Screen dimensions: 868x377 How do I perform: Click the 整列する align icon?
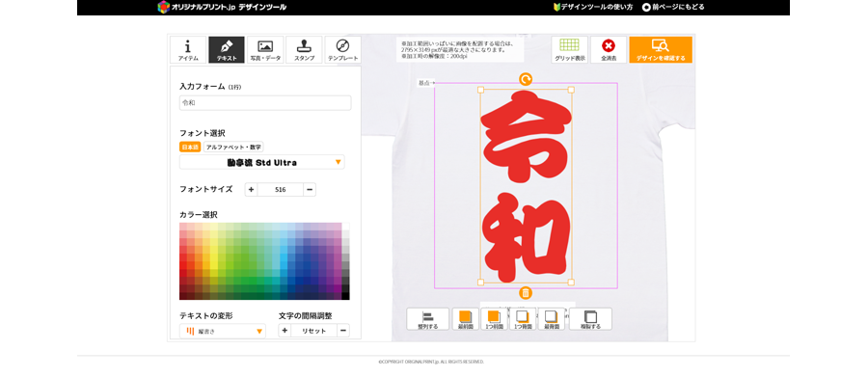[427, 319]
